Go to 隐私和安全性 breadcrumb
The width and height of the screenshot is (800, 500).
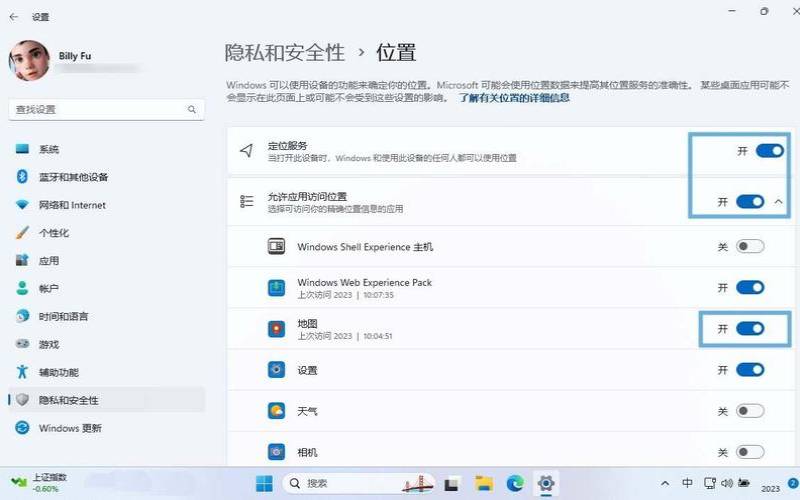pos(285,53)
